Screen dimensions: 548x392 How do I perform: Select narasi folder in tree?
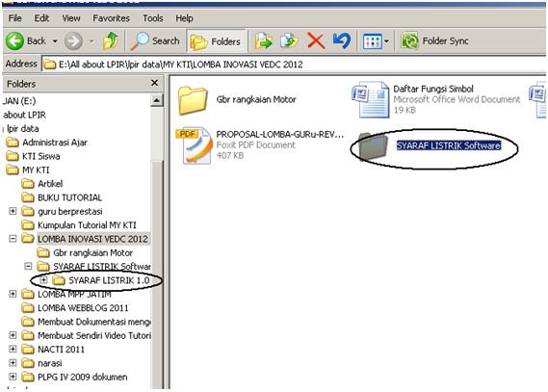42,363
